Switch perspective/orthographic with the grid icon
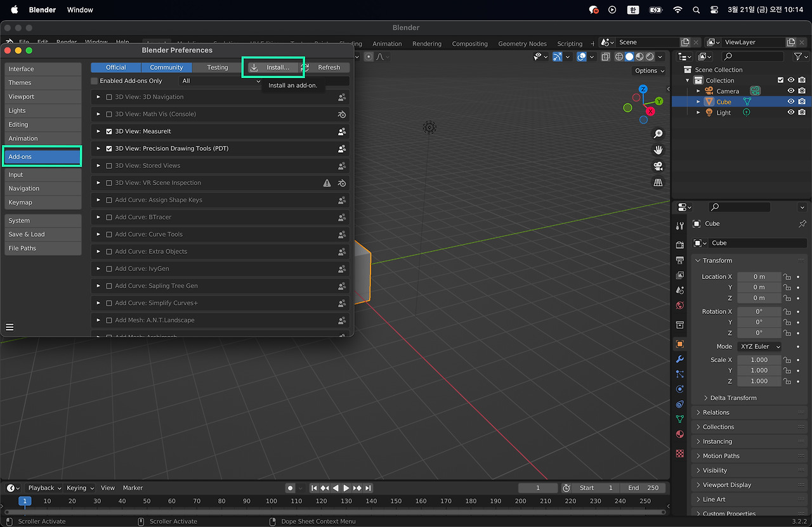 pos(658,183)
